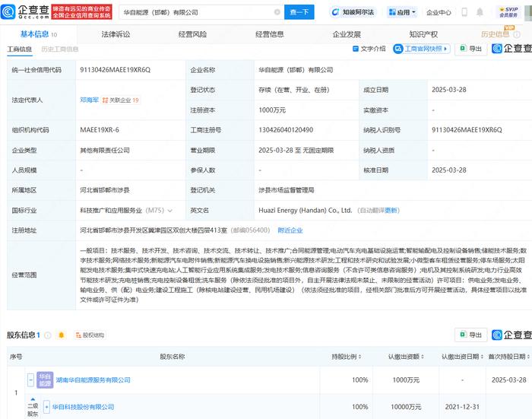Clear the search box with the X icon
The width and height of the screenshot is (532, 419).
[277, 12]
